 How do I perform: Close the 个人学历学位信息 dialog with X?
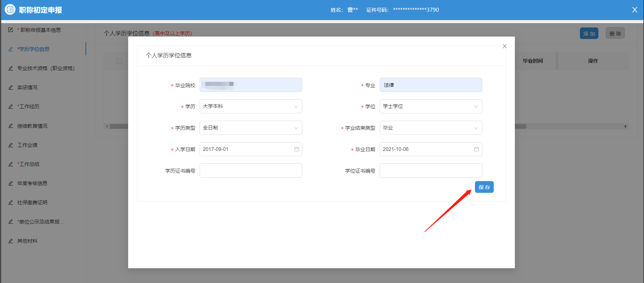504,46
